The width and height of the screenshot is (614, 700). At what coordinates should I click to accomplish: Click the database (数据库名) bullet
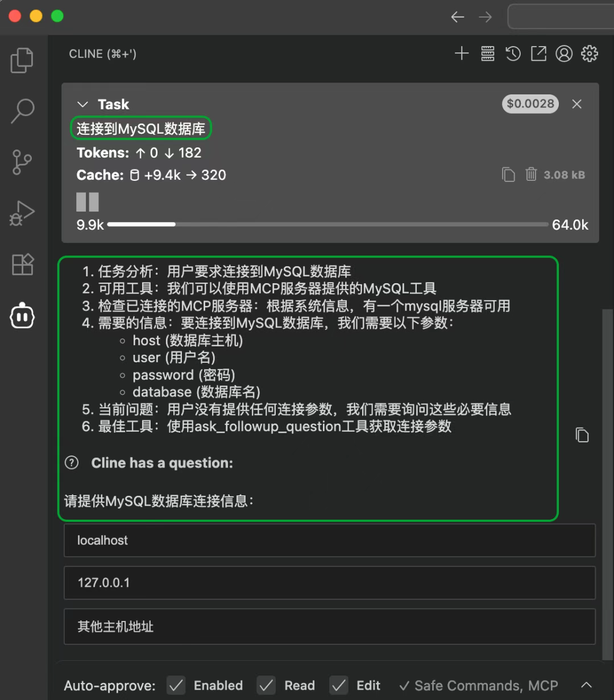(196, 392)
